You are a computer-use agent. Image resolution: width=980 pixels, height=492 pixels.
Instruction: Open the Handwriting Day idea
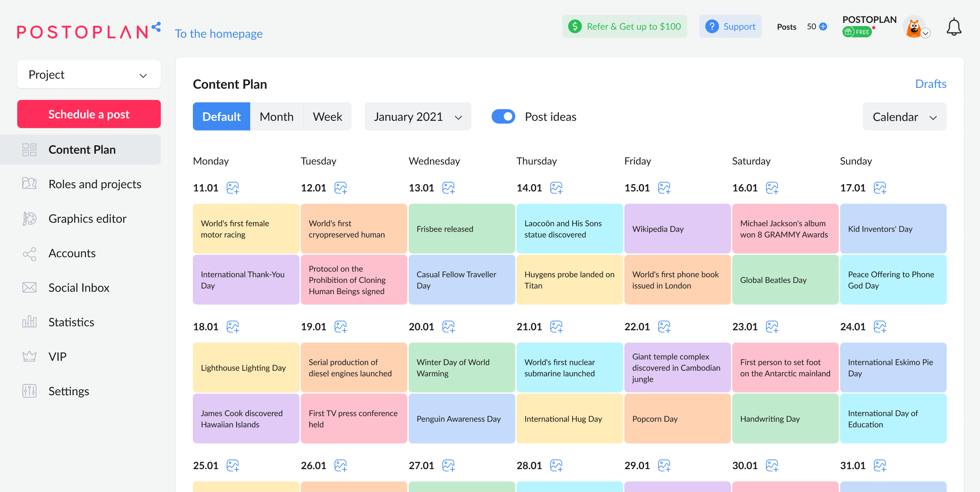click(x=785, y=419)
